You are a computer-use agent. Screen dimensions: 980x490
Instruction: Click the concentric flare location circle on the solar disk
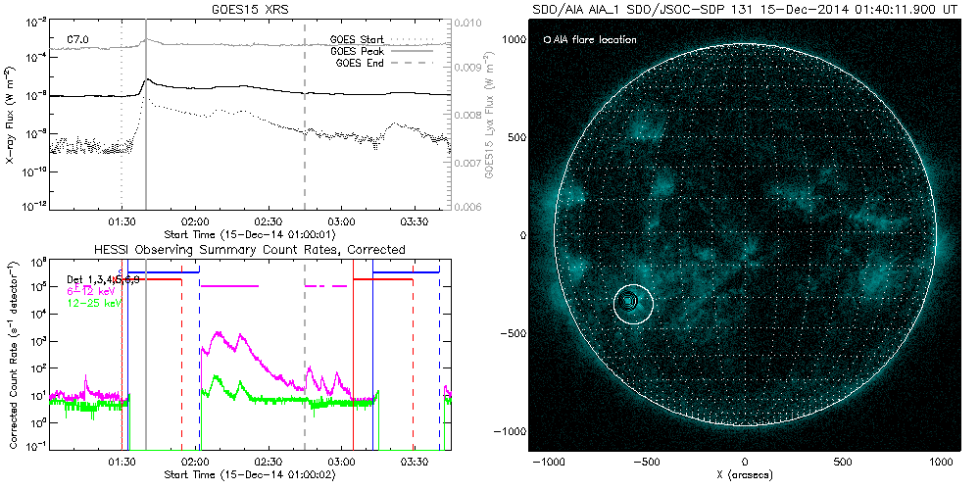coord(632,304)
